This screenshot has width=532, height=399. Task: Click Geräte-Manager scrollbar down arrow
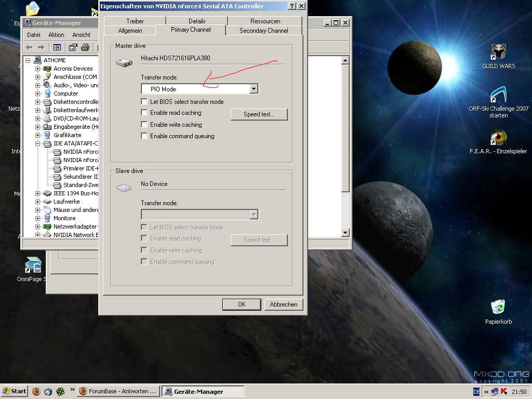pos(345,232)
